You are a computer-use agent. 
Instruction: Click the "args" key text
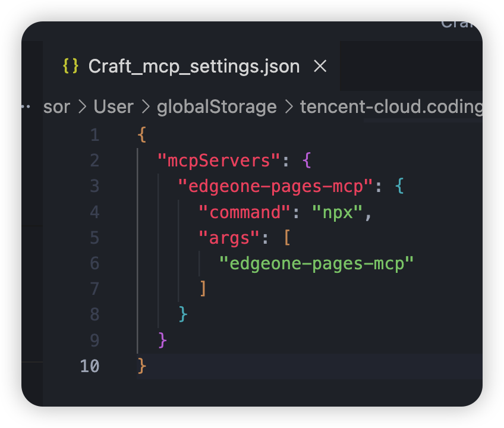click(229, 238)
